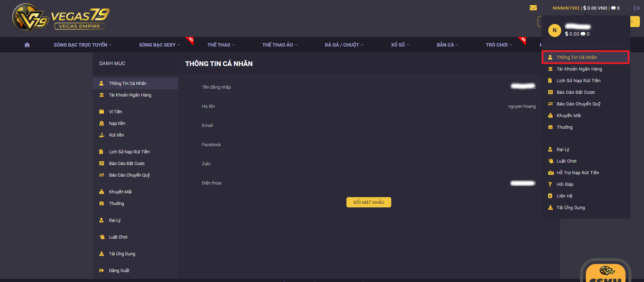Click the Đăng Xuất exit icon in sidebar
Screen dimensions: 644x282
[x=102, y=270]
